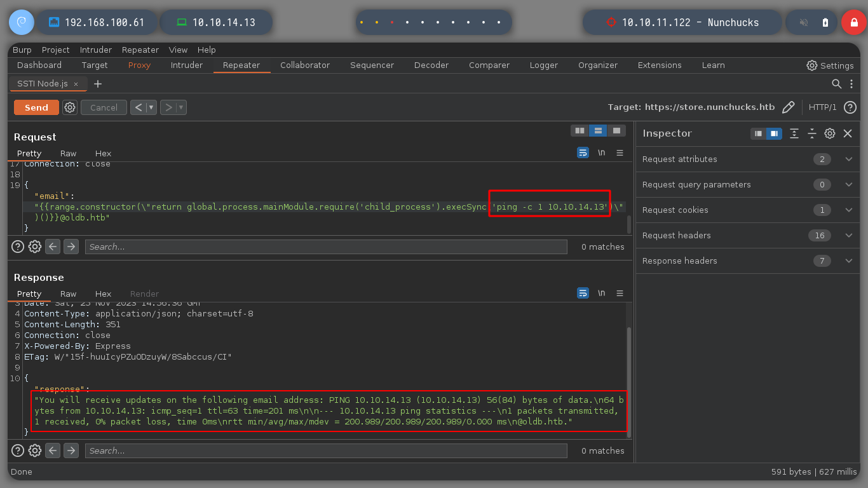Select side-by-side layout toggle
Image resolution: width=868 pixels, height=488 pixels.
[579, 130]
